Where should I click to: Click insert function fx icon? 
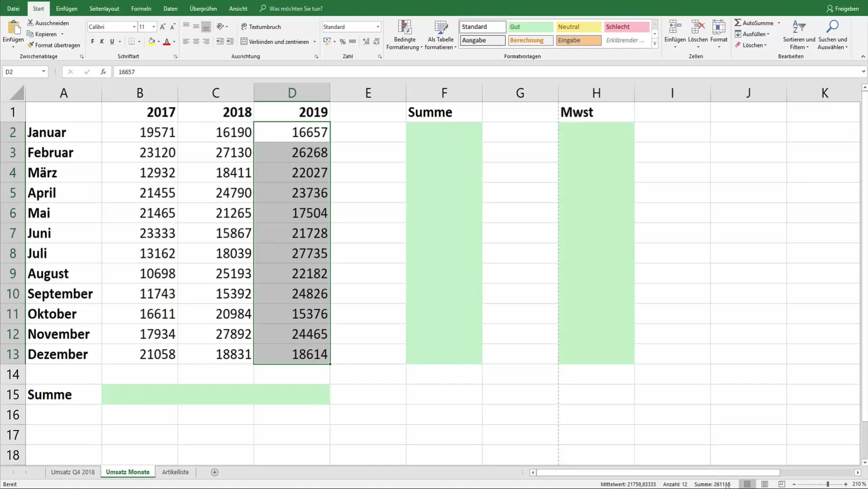[x=103, y=72]
